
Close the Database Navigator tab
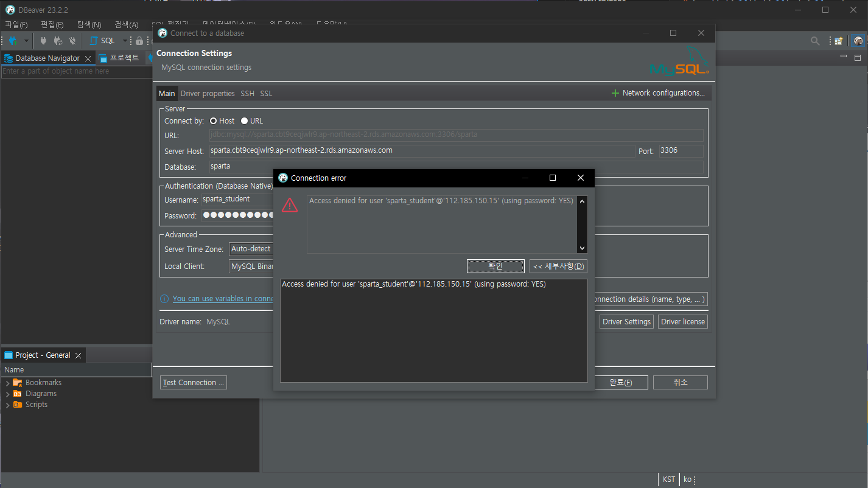(88, 58)
